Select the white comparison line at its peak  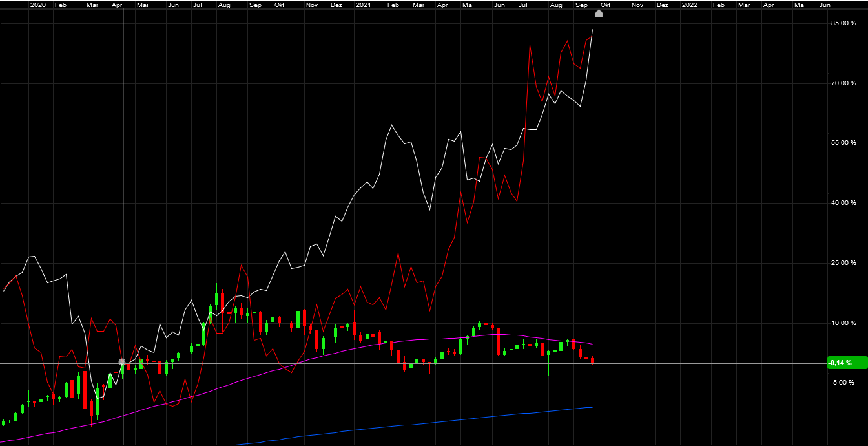(592, 30)
